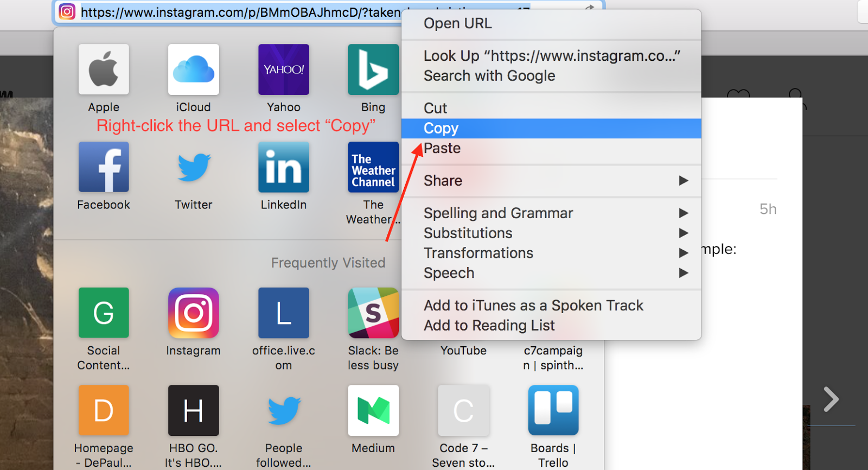
Task: Expand the Share submenu
Action: (551, 181)
